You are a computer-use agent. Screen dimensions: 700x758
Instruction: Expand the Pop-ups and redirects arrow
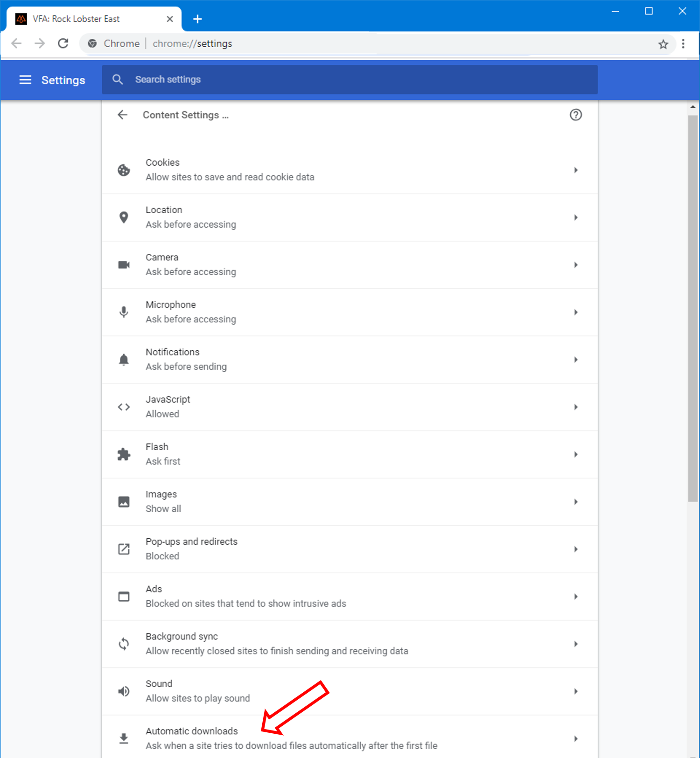tap(576, 549)
